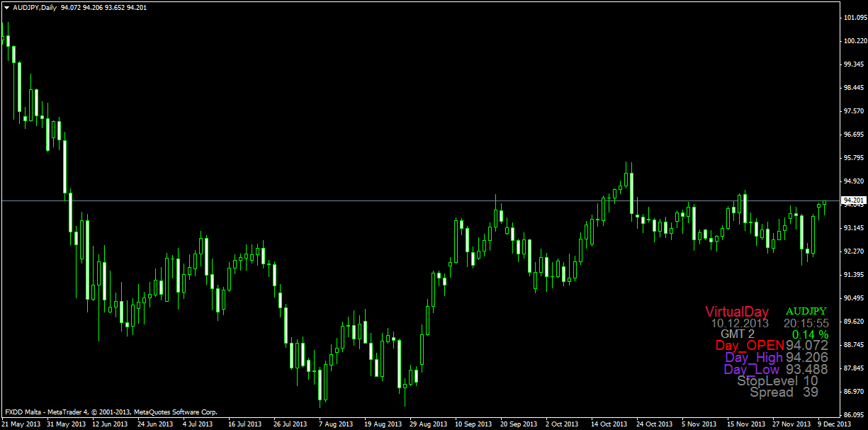Click 29 Aug 2013 on time axis
The height and width of the screenshot is (430, 868).
click(x=429, y=424)
